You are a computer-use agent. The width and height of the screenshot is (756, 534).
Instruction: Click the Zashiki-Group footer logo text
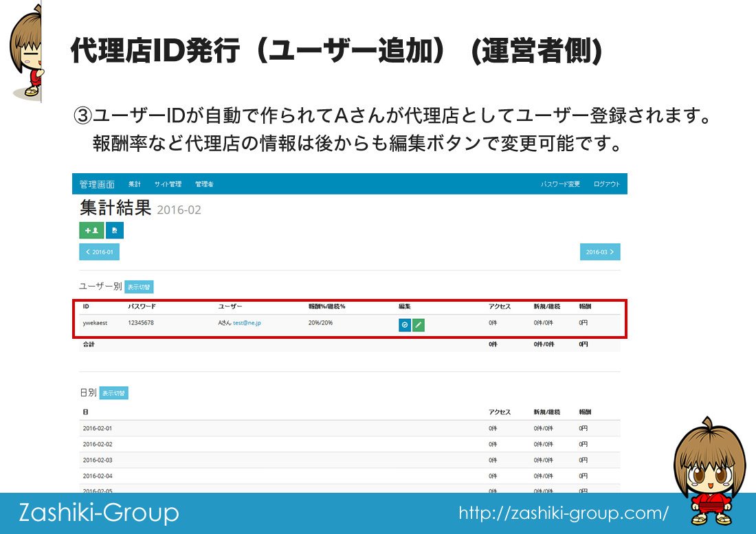pos(98,513)
